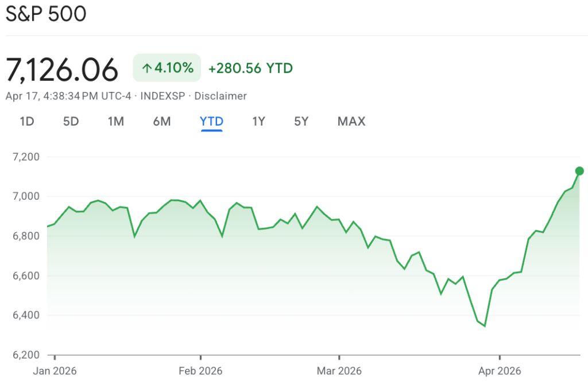Select the YTD range tab
588x385 pixels.
211,122
